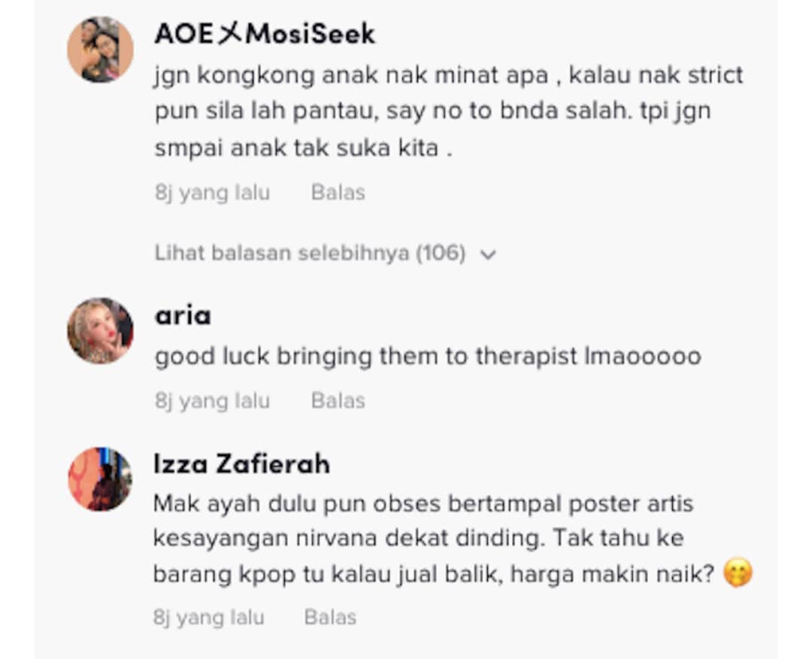Click the 8j yang lalu timestamp under aria
The height and width of the screenshot is (659, 812).
point(212,401)
